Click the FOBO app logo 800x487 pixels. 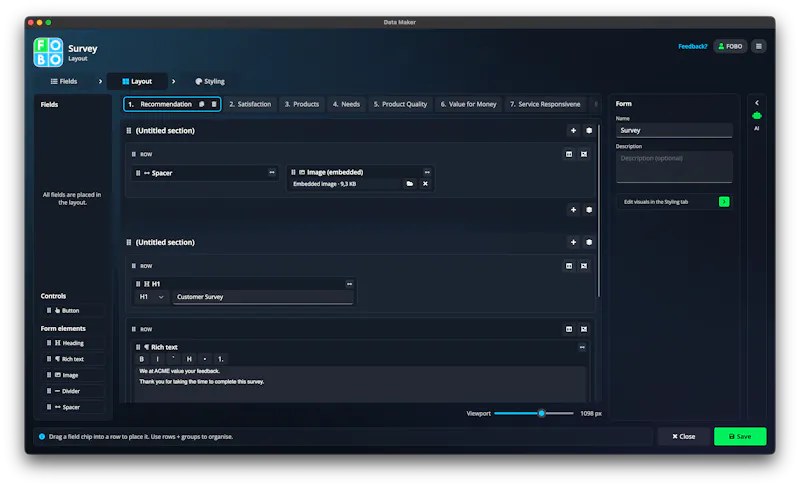click(48, 52)
